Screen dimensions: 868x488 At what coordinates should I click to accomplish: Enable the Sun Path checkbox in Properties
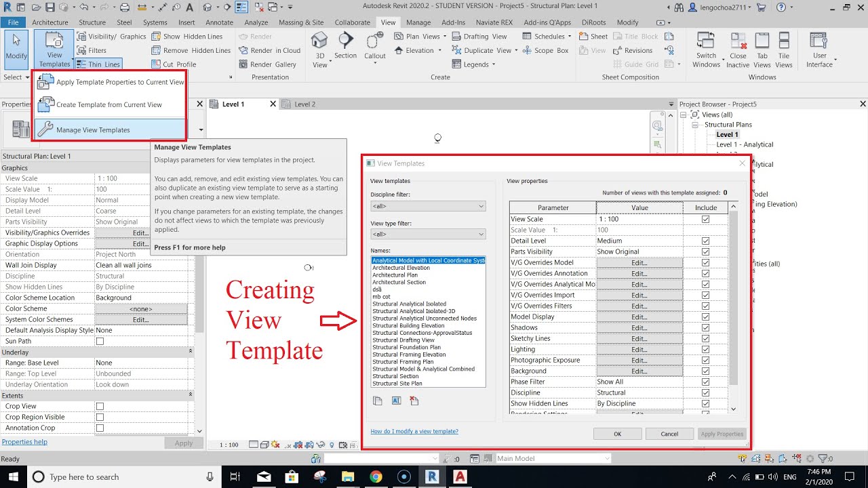[100, 341]
